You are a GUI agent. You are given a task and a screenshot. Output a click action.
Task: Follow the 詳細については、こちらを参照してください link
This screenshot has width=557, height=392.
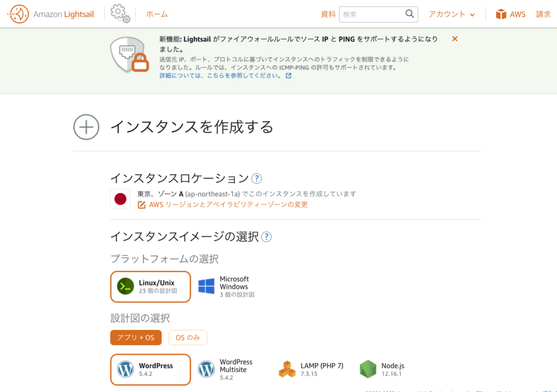(x=221, y=76)
